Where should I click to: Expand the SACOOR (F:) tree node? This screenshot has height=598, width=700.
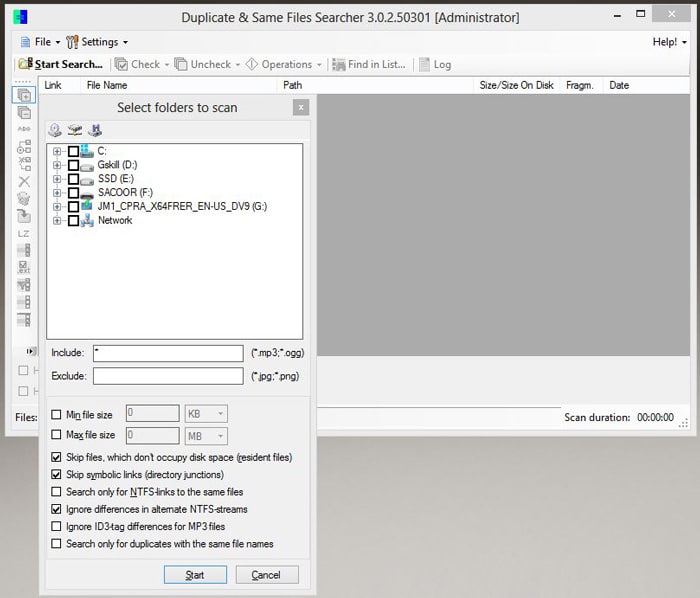click(x=57, y=193)
